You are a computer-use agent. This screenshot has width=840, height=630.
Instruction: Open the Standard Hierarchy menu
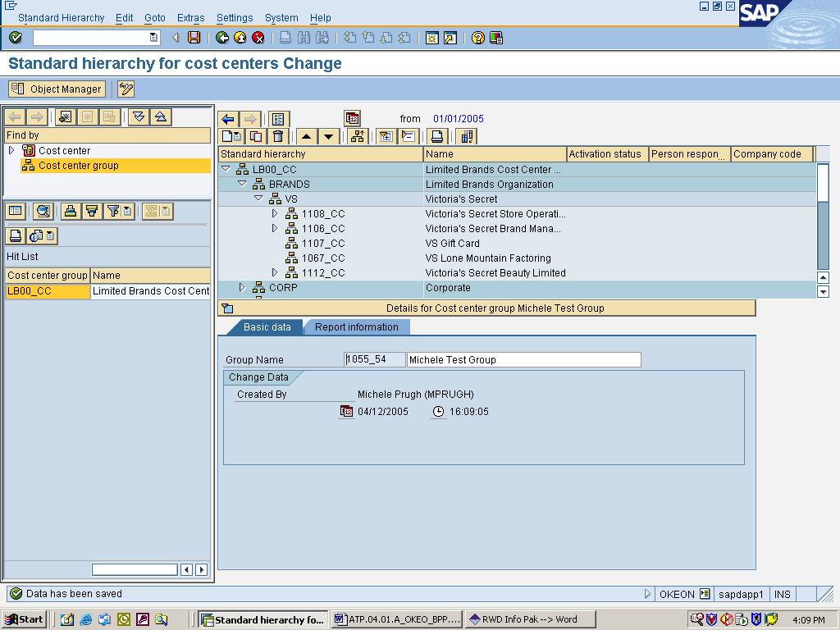pyautogui.click(x=61, y=18)
